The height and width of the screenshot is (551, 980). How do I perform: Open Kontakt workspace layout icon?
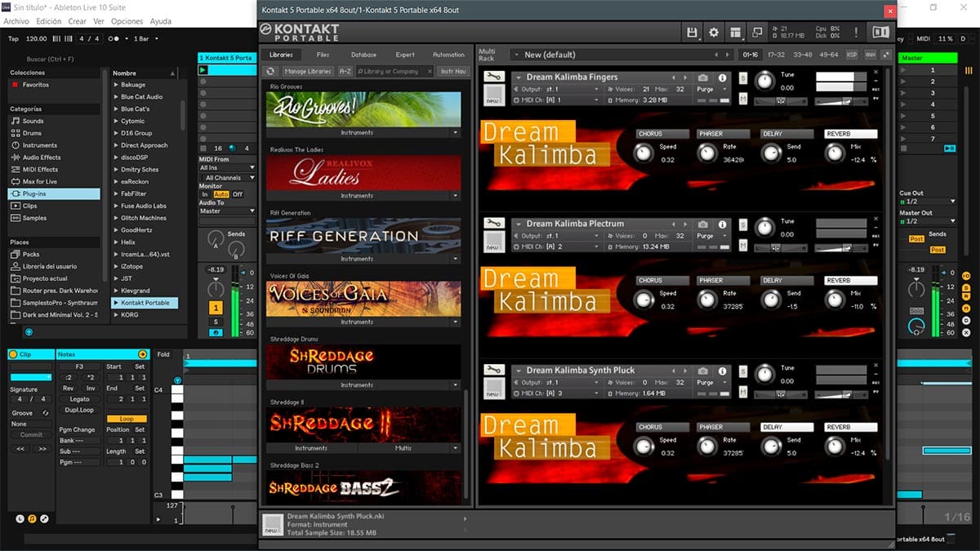pyautogui.click(x=736, y=32)
